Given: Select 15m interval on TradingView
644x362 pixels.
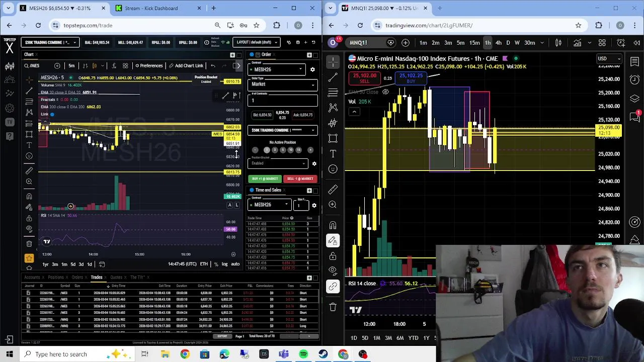Looking at the screenshot, I should tap(474, 43).
